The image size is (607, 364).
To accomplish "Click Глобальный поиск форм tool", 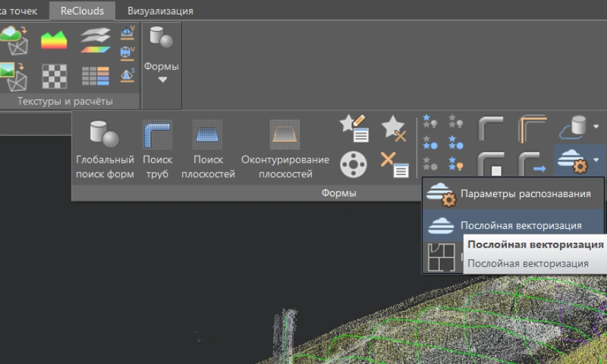I will coord(105,150).
